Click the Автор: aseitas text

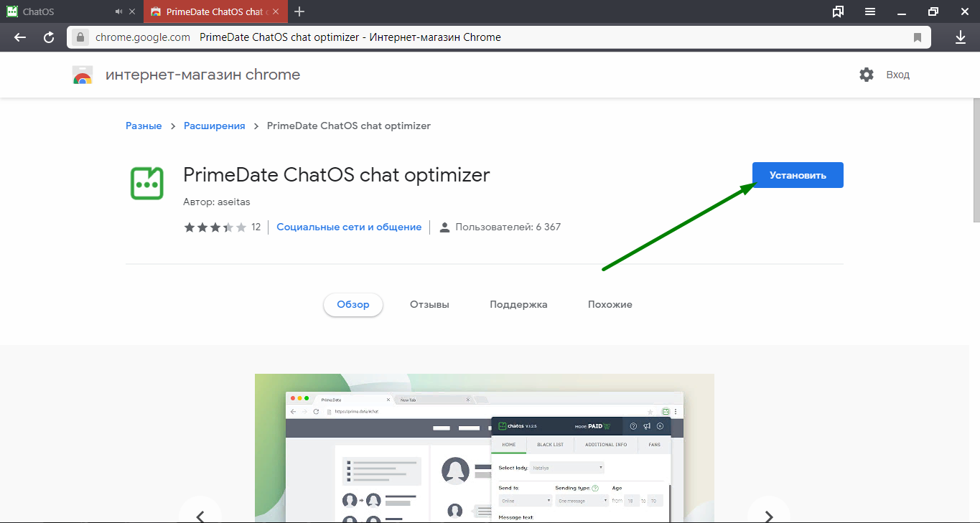217,202
